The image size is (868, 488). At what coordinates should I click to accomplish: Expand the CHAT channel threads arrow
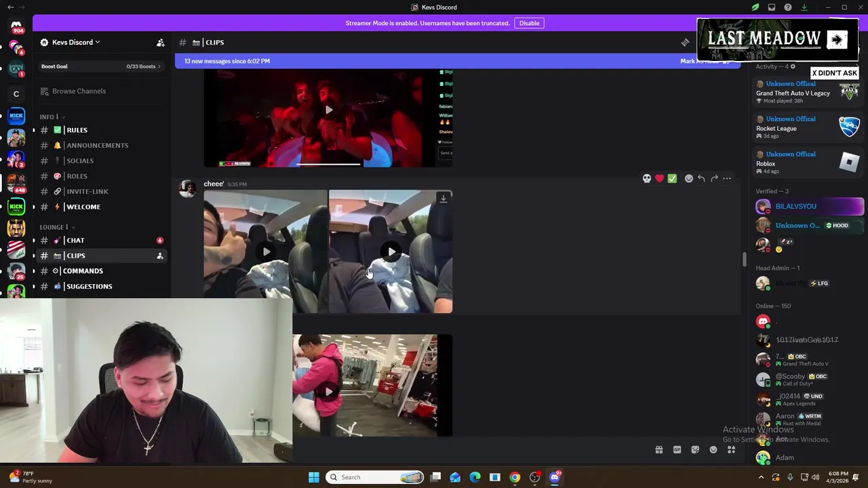34,241
